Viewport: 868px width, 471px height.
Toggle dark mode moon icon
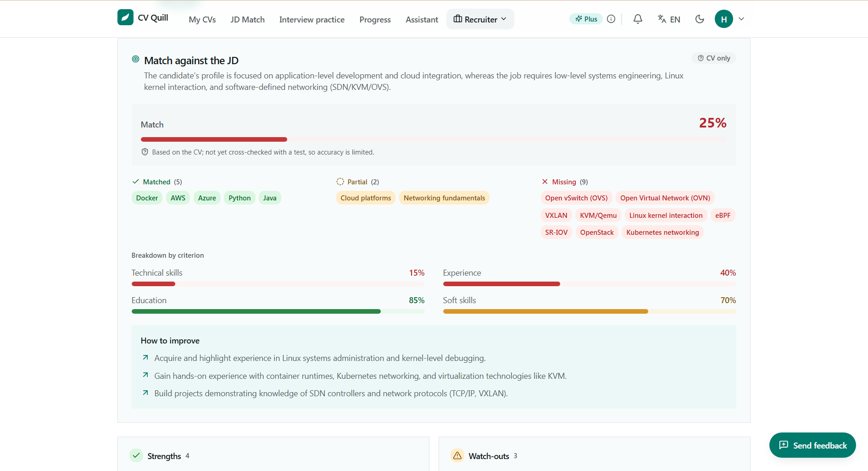pos(700,19)
